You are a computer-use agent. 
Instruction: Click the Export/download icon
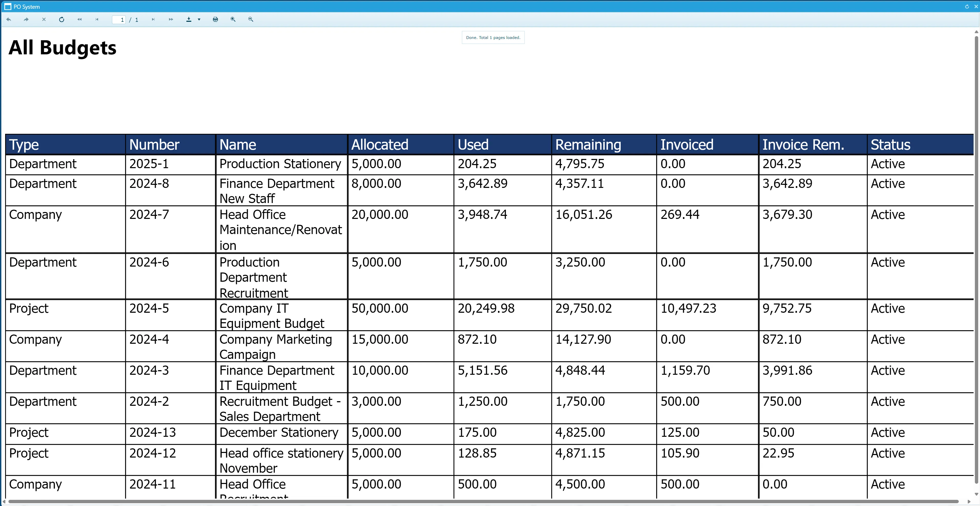(189, 19)
